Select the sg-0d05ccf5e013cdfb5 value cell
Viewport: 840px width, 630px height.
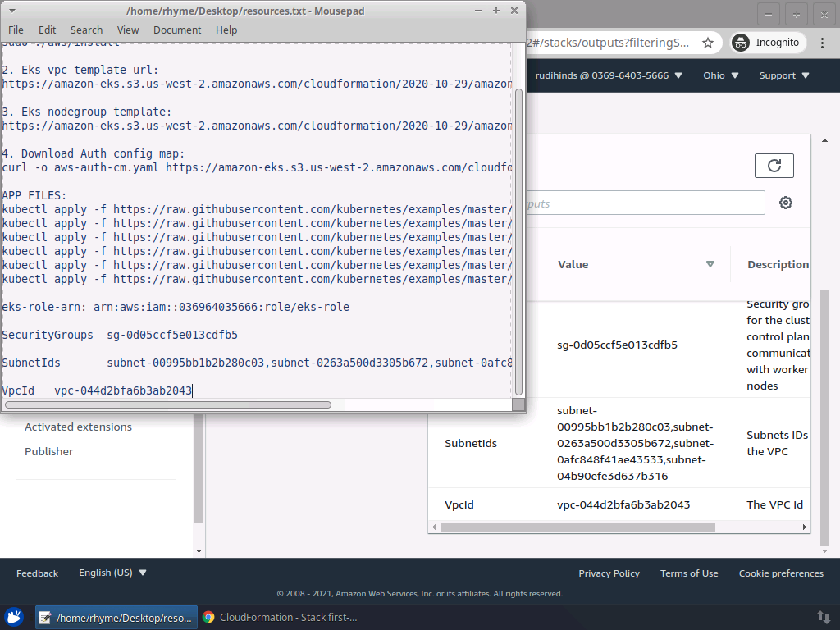point(617,345)
